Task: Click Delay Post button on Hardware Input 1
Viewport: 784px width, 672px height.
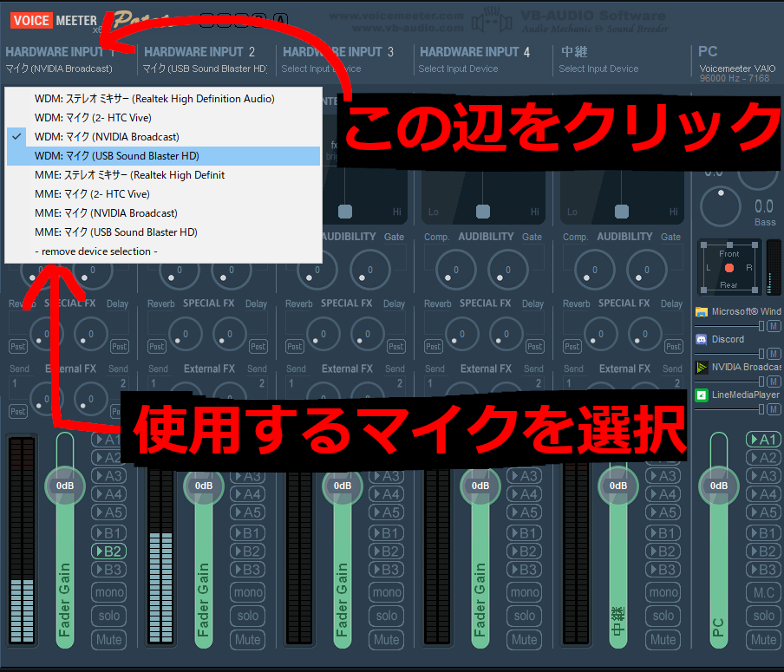Action: (119, 347)
